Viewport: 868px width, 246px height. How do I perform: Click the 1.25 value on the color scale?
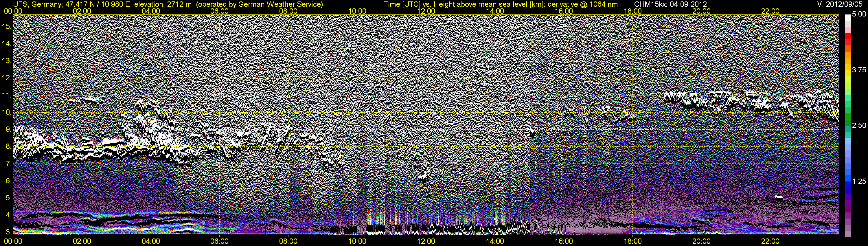coord(859,181)
